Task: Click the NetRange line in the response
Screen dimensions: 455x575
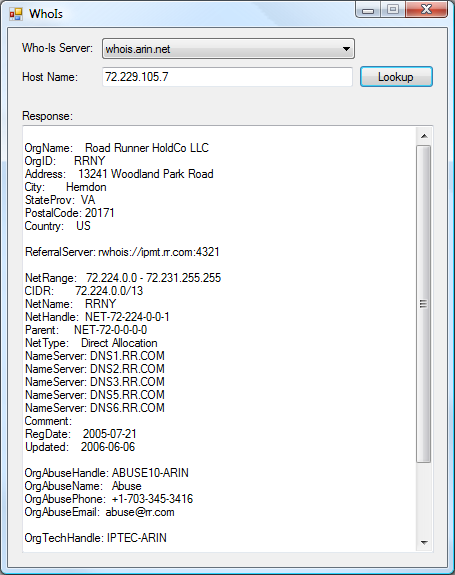Action: [123, 278]
